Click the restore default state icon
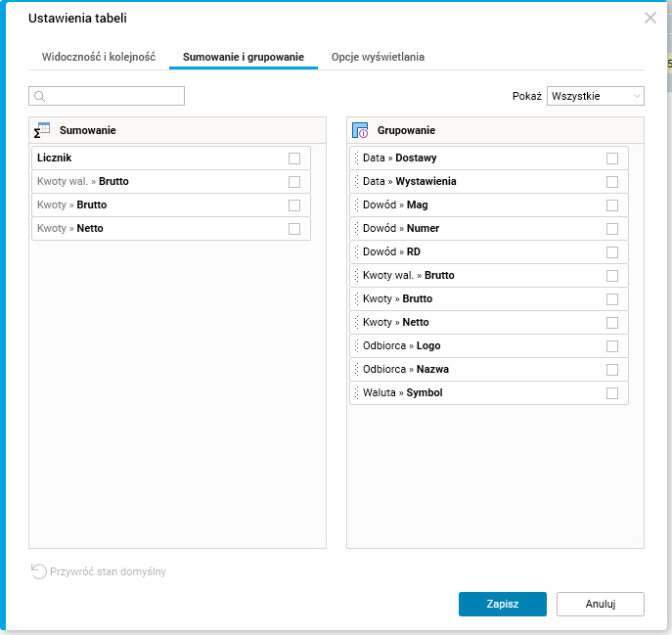Viewport: 672px width, 635px height. (39, 571)
